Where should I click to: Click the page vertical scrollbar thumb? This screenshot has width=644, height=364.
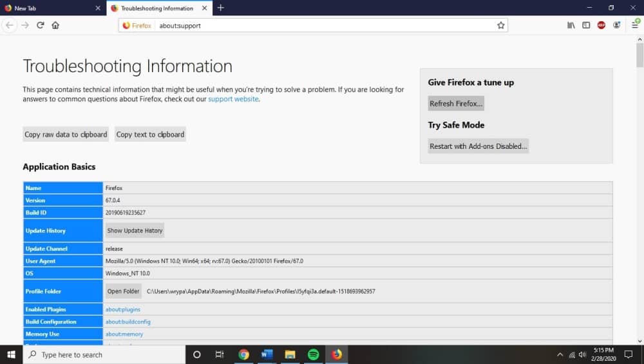click(639, 55)
